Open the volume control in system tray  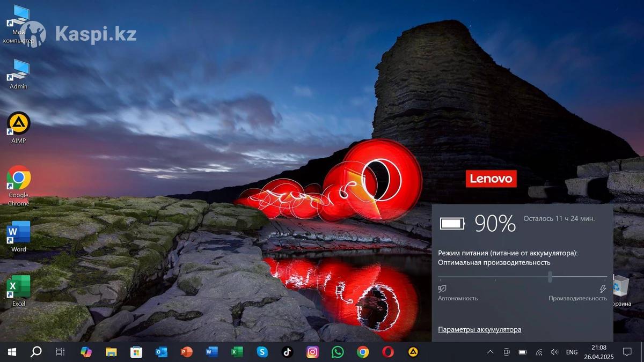point(554,352)
